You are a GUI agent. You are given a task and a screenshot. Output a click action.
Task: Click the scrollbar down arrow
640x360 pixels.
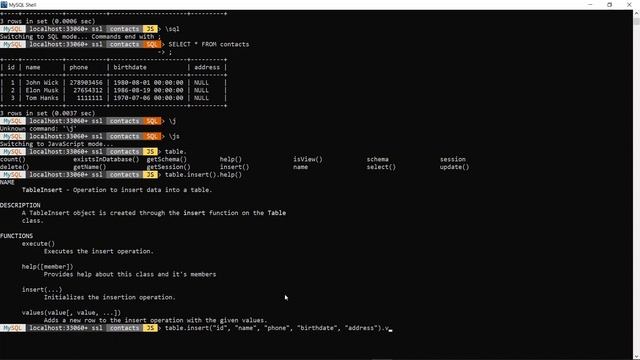coord(636,357)
